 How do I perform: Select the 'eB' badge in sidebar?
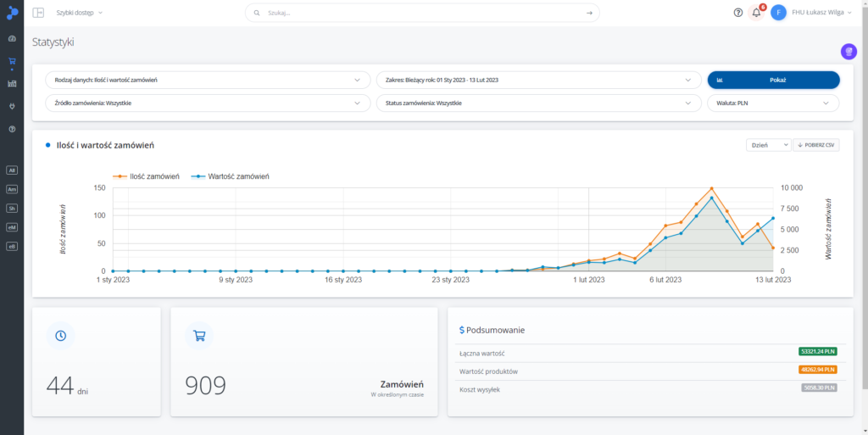point(12,246)
